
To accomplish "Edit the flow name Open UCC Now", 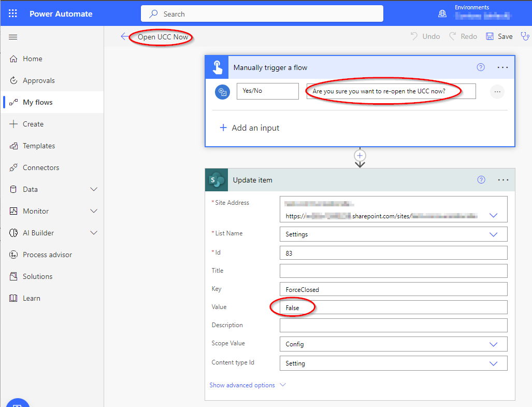I will [x=163, y=37].
